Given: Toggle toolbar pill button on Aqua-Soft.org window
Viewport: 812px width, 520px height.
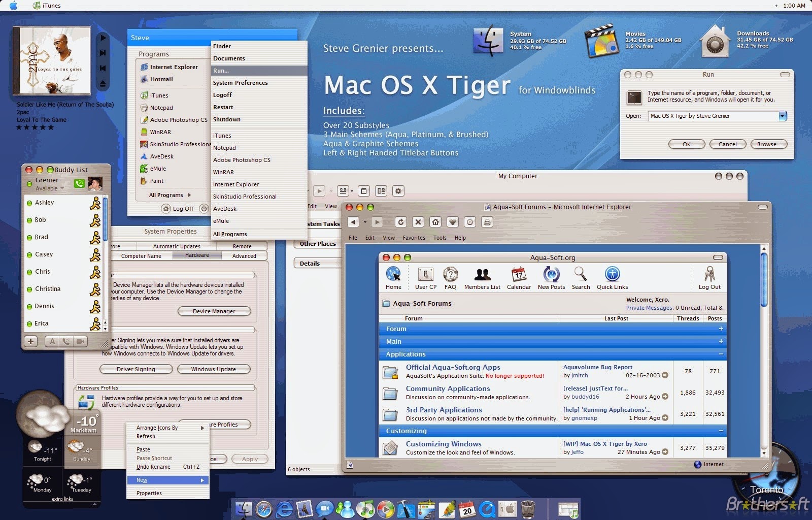Looking at the screenshot, I should pos(718,257).
